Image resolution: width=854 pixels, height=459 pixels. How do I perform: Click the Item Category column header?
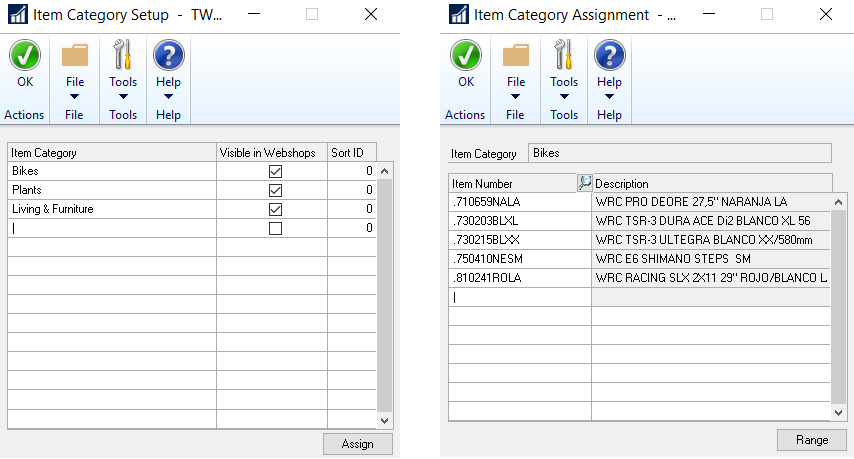tap(112, 152)
